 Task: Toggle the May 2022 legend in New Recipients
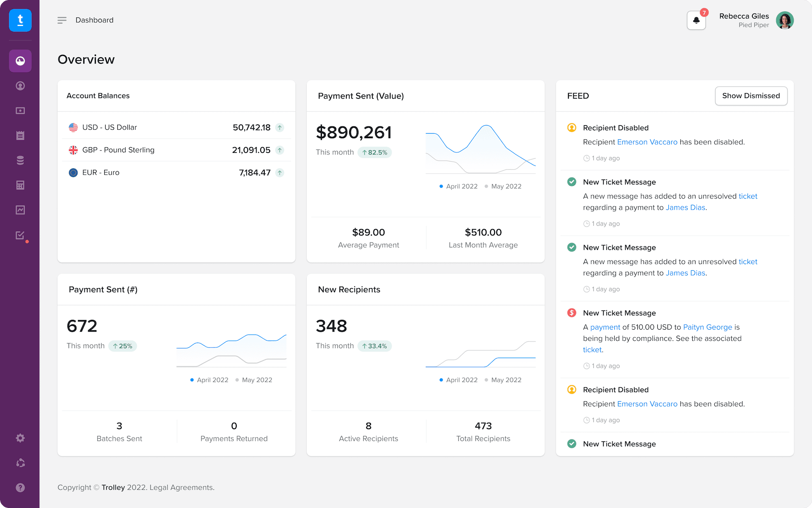click(x=503, y=380)
